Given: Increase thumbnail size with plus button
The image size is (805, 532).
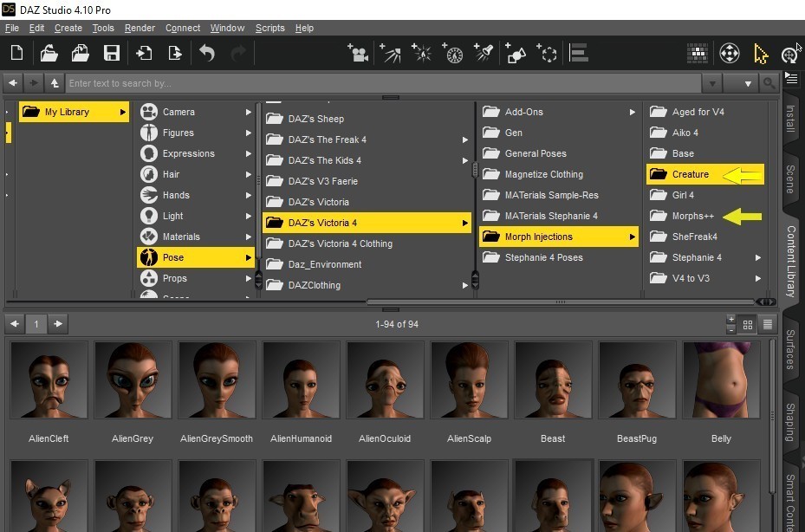Looking at the screenshot, I should 731,320.
